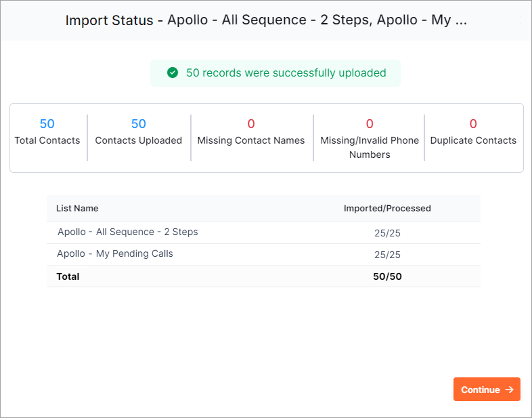The width and height of the screenshot is (532, 418).
Task: Select the Contacts Uploaded count of 50
Action: (139, 124)
